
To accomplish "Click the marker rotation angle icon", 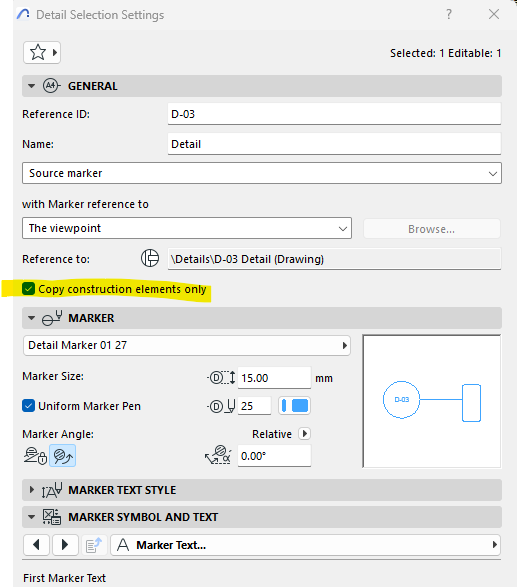I will click(218, 455).
